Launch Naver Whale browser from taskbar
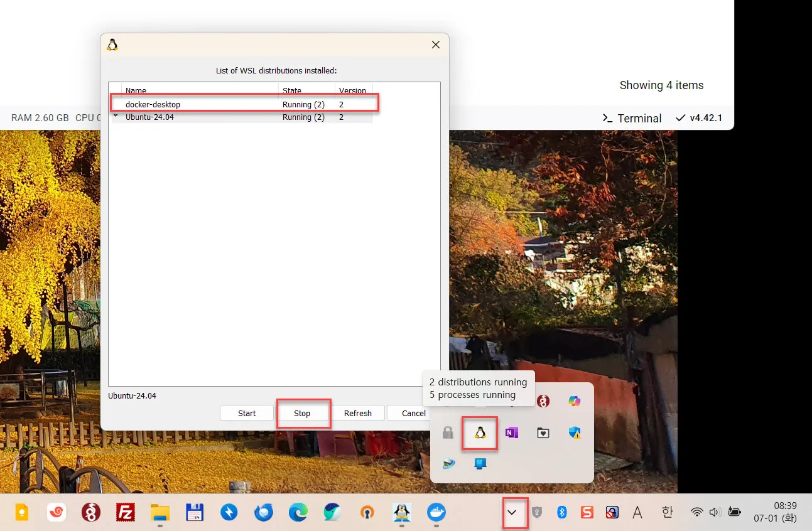The height and width of the screenshot is (531, 812). pyautogui.click(x=332, y=512)
